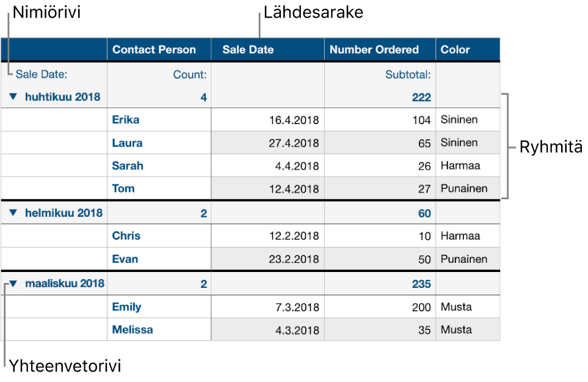Click the date cell 27.4.2018
Image resolution: width=588 pixels, height=382 pixels.
pyautogui.click(x=268, y=143)
